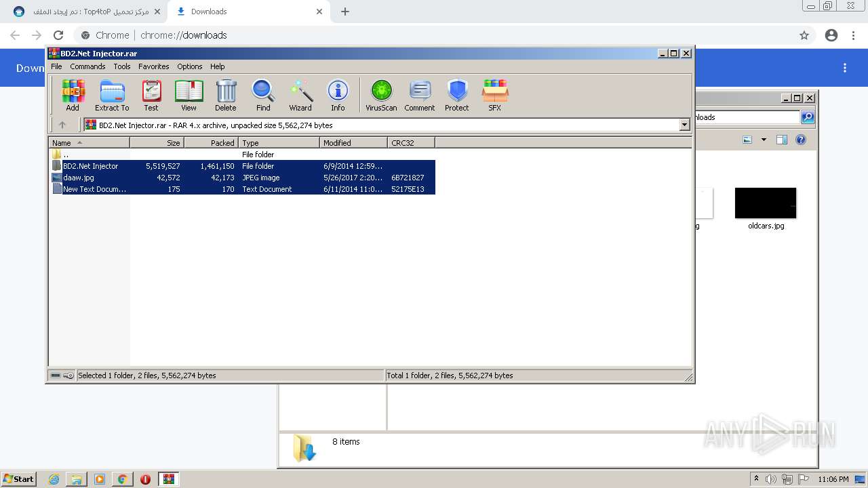The image size is (868, 488).
Task: Show hidden tray icons arrow
Action: (756, 479)
